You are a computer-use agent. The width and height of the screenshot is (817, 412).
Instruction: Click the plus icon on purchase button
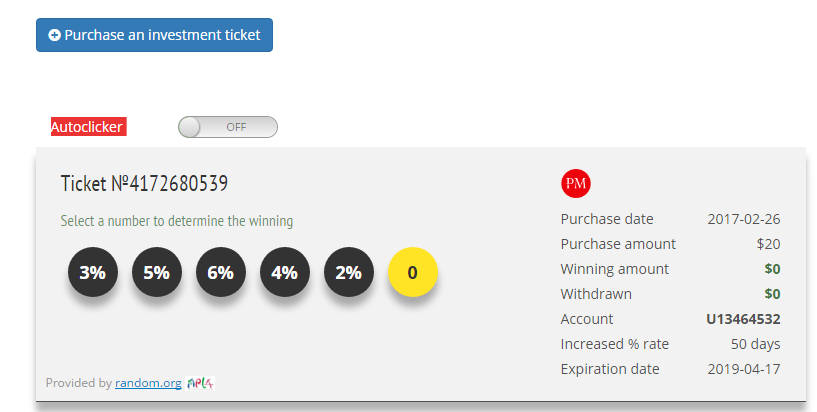(x=55, y=35)
